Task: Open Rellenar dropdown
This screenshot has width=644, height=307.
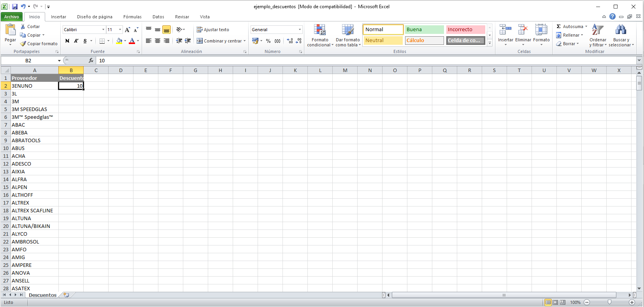Action: pyautogui.click(x=570, y=35)
